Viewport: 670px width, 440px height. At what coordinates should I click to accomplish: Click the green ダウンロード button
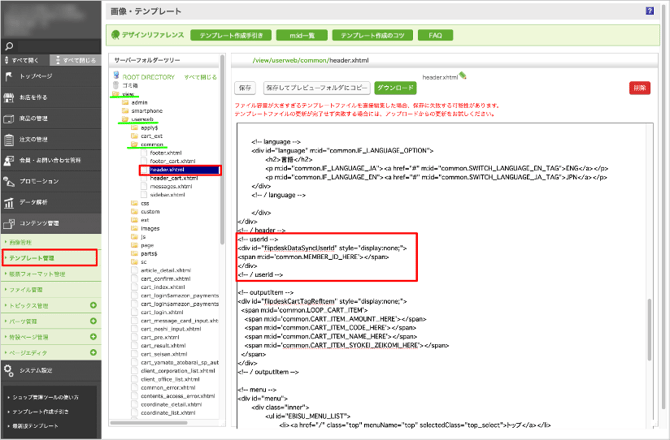click(396, 88)
